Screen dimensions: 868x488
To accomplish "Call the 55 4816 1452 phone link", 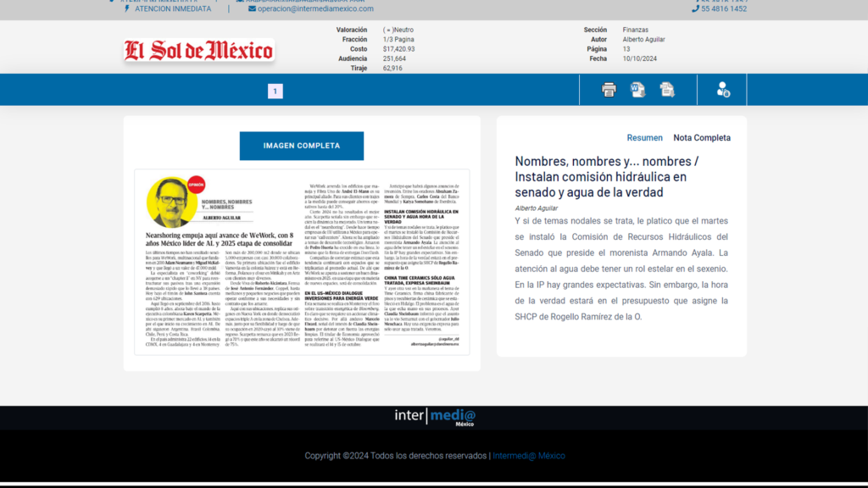I will pyautogui.click(x=724, y=8).
